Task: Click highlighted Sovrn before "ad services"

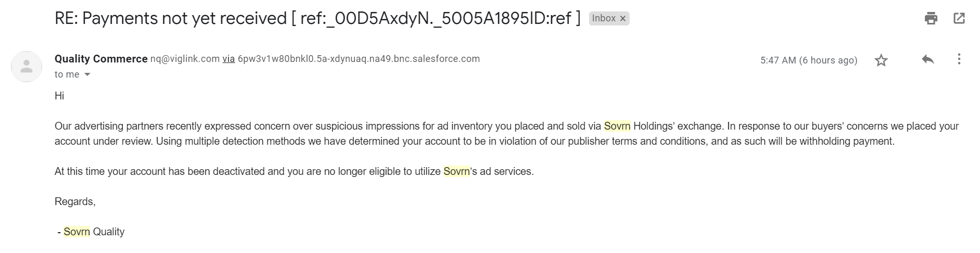Action: pyautogui.click(x=456, y=171)
